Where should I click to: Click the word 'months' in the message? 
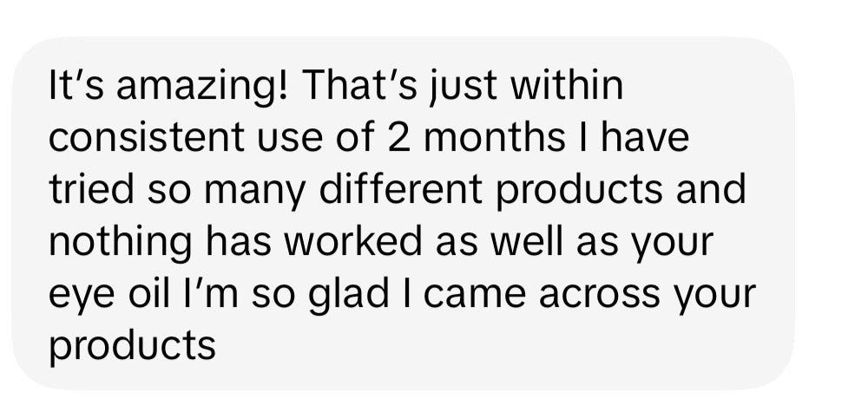pyautogui.click(x=495, y=138)
